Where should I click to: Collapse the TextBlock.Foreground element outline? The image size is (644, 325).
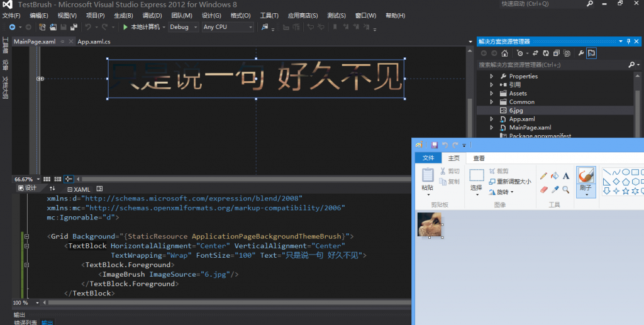(x=26, y=265)
